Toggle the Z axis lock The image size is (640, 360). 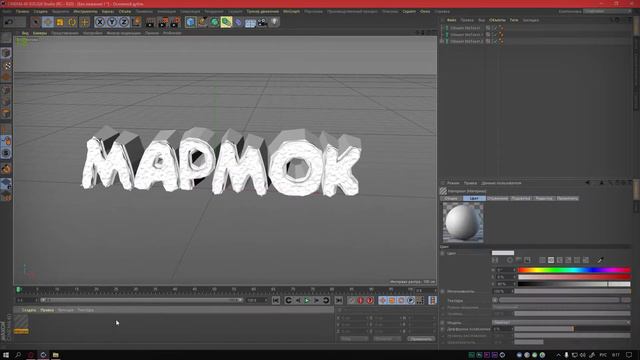pyautogui.click(x=124, y=22)
